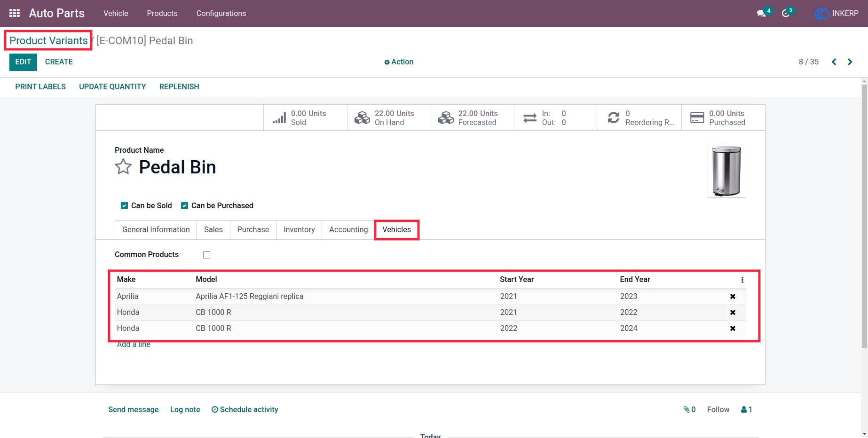The image size is (868, 438).
Task: Switch to the Inventory tab
Action: click(x=299, y=229)
